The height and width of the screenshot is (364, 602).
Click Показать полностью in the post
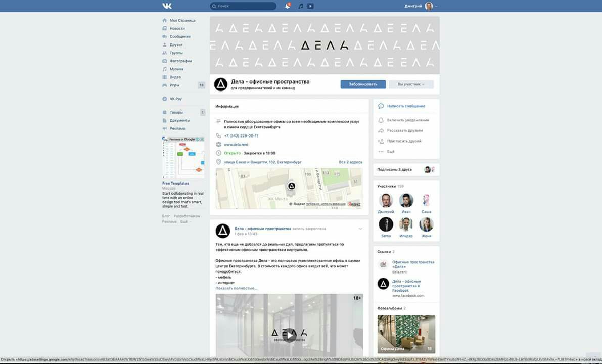pyautogui.click(x=236, y=288)
